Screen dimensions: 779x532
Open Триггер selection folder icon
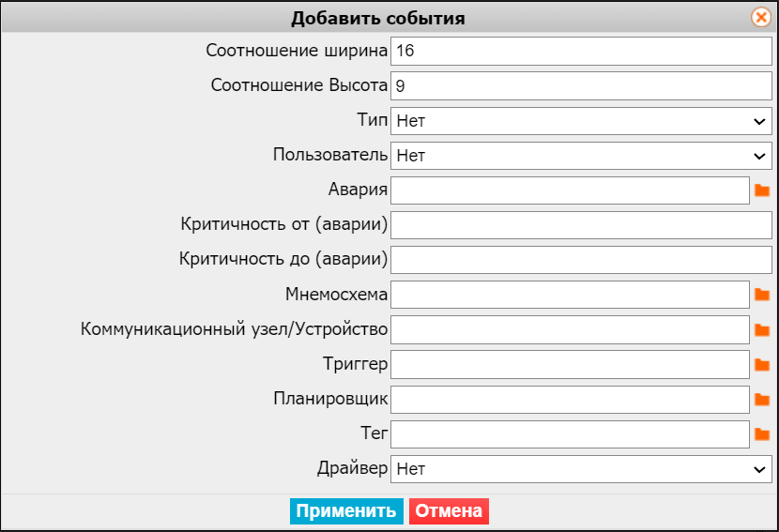click(x=761, y=365)
